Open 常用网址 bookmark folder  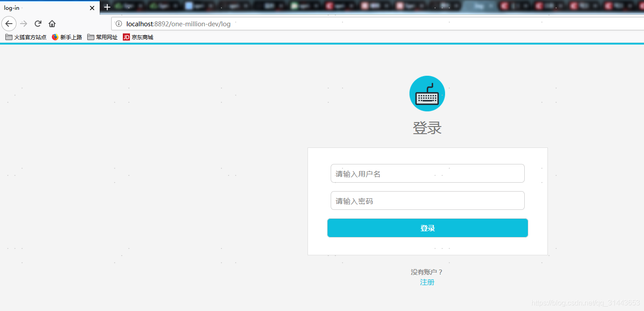click(102, 37)
